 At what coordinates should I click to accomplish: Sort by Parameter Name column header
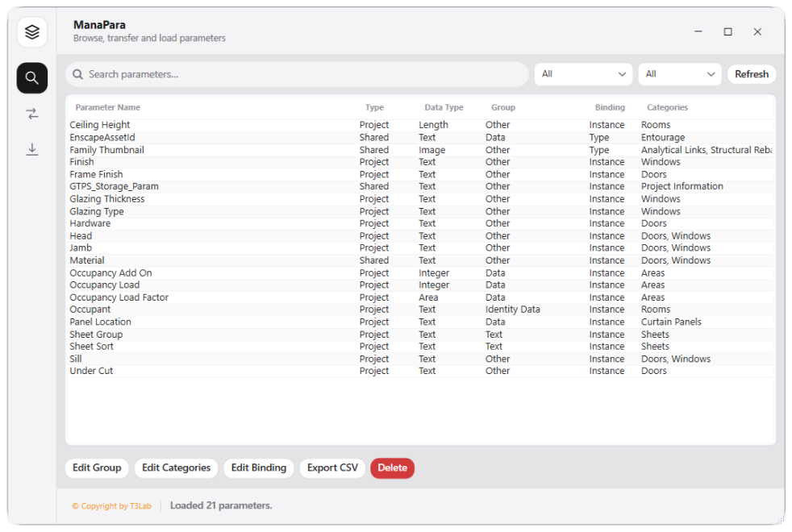pyautogui.click(x=107, y=107)
